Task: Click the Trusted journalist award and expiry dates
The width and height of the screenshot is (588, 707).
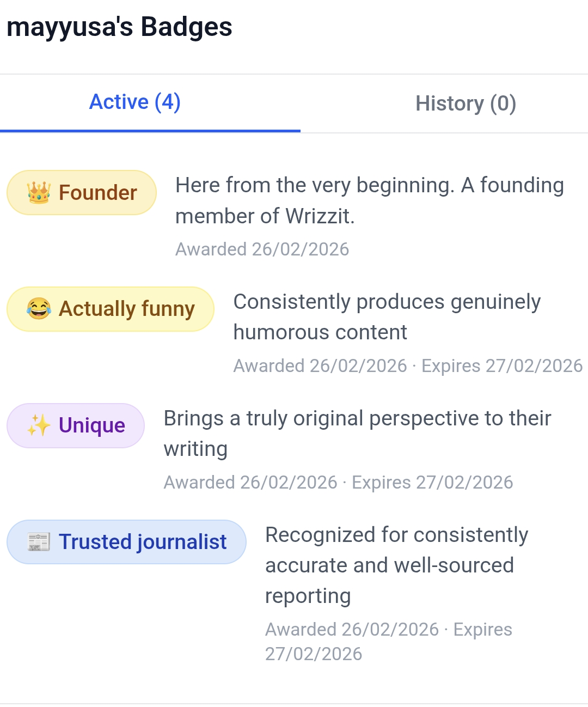Action: [x=388, y=641]
